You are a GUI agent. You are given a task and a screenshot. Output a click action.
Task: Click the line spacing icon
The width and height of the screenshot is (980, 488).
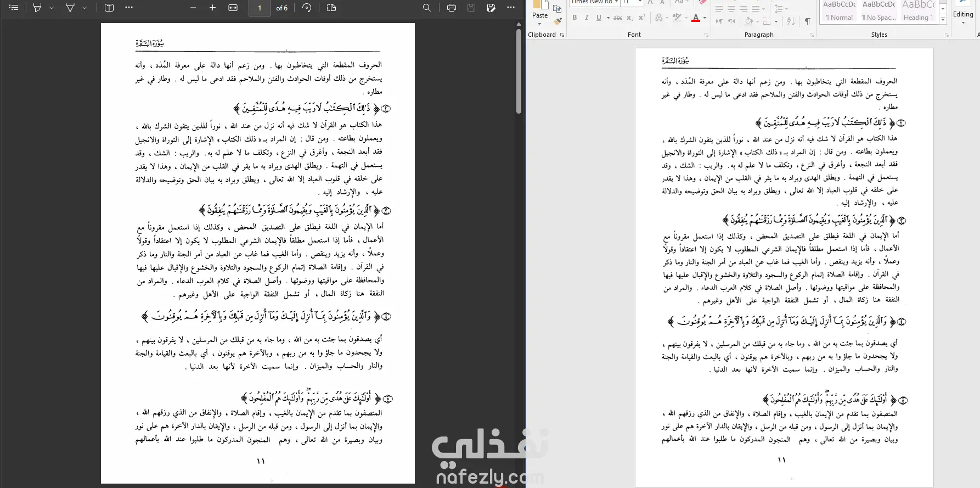[778, 9]
